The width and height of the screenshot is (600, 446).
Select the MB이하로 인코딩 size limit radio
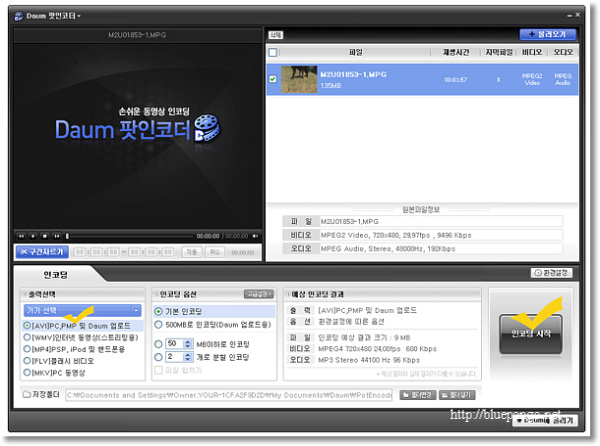[158, 344]
